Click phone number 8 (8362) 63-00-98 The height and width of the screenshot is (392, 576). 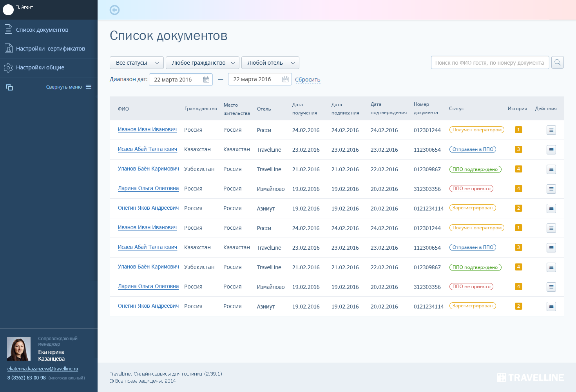tap(27, 378)
